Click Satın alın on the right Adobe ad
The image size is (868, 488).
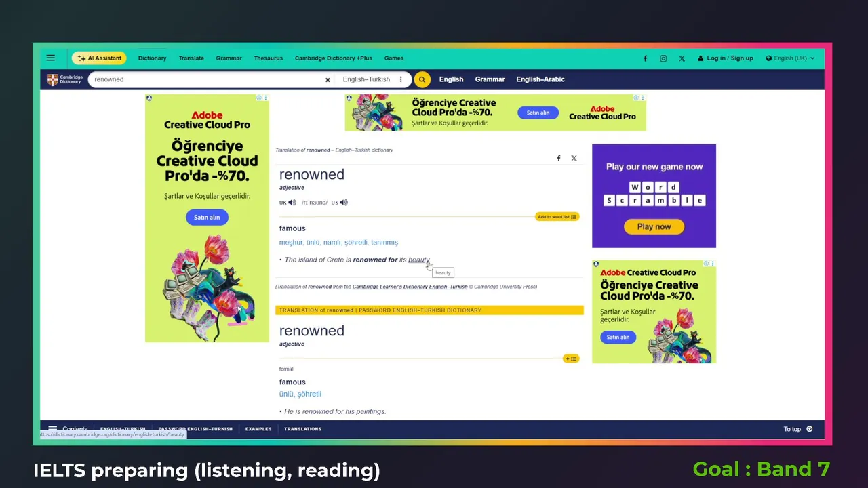coord(618,337)
